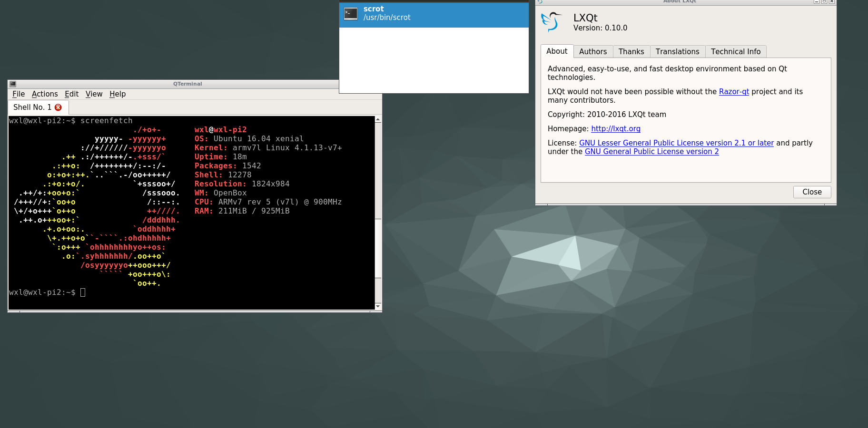868x428 pixels.
Task: Switch to the Translations tab
Action: [677, 52]
